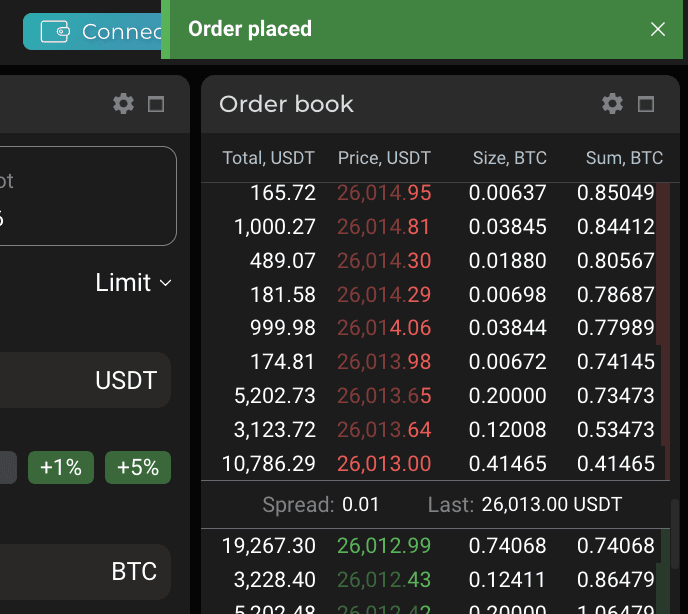The image size is (688, 614).
Task: Click the Limit dropdown chevron arrow
Action: click(165, 283)
